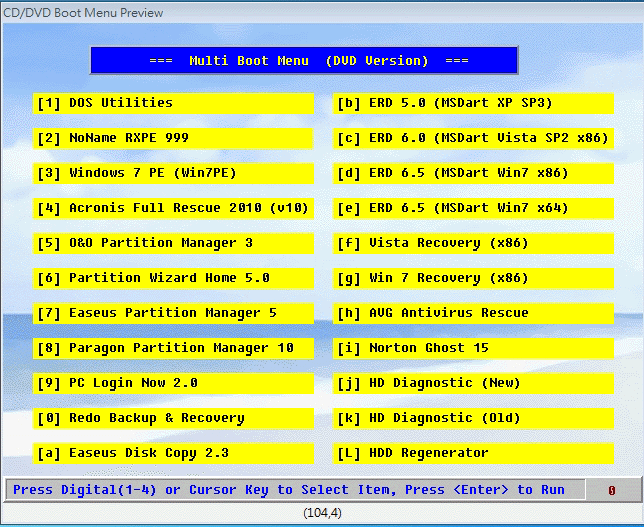Choose Partition Wizard Home 5.0
This screenshot has height=527, width=644.
(x=173, y=278)
